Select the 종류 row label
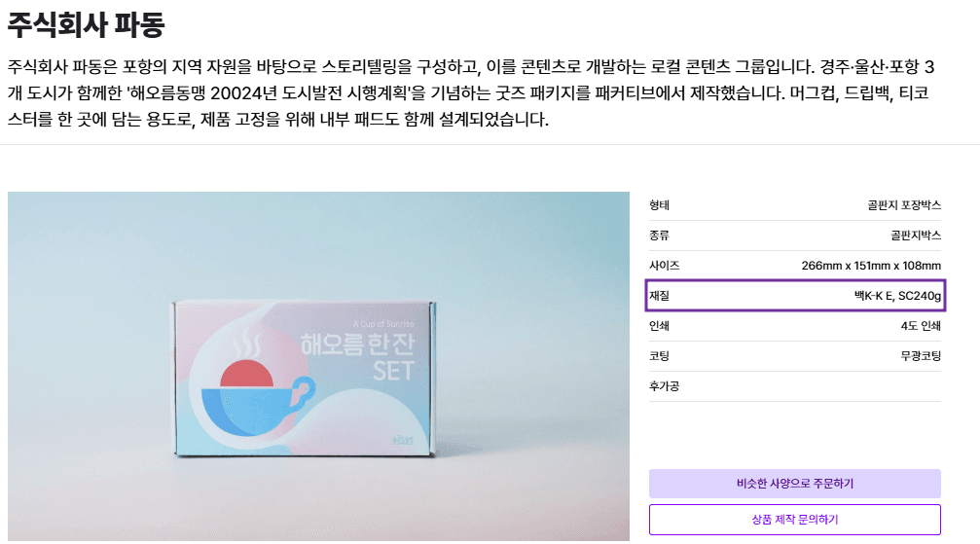 click(x=659, y=236)
